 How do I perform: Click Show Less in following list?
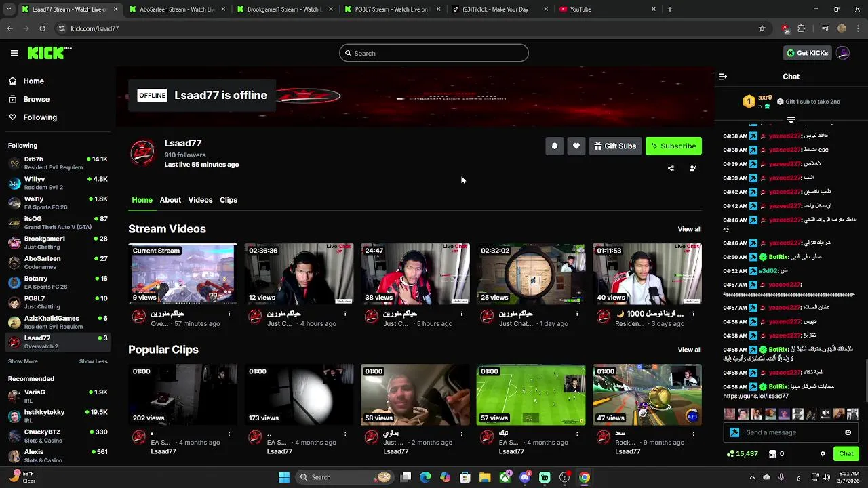pos(93,361)
